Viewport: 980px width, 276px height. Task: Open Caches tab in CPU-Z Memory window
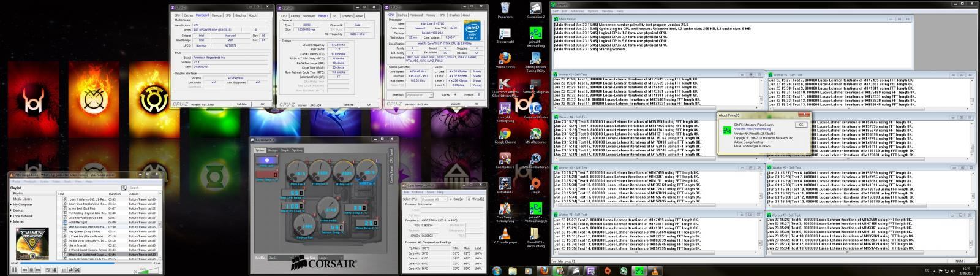(x=295, y=15)
